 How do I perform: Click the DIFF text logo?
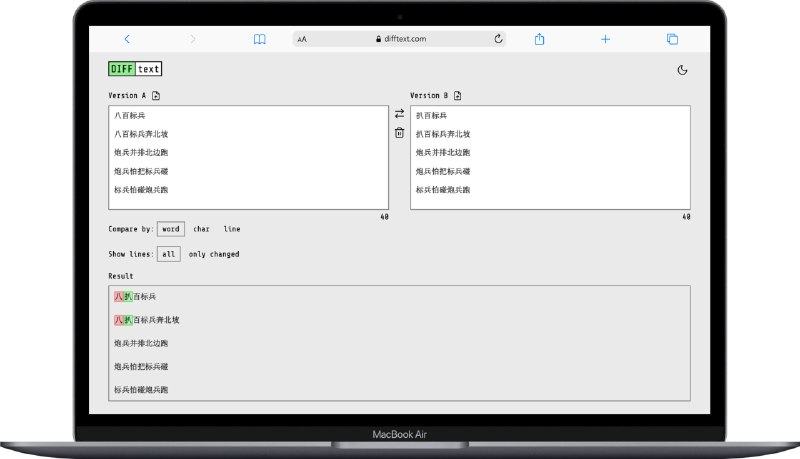click(135, 69)
